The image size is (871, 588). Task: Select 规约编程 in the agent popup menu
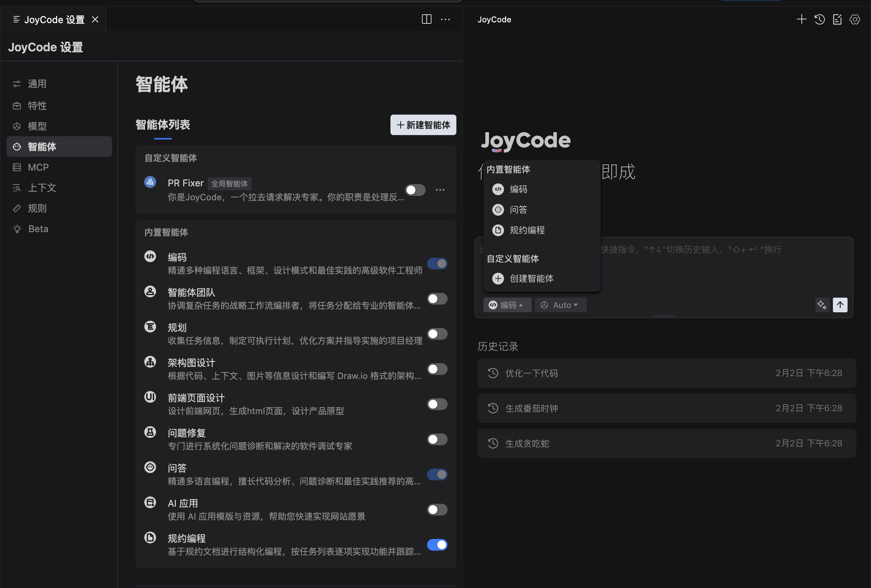(542, 230)
